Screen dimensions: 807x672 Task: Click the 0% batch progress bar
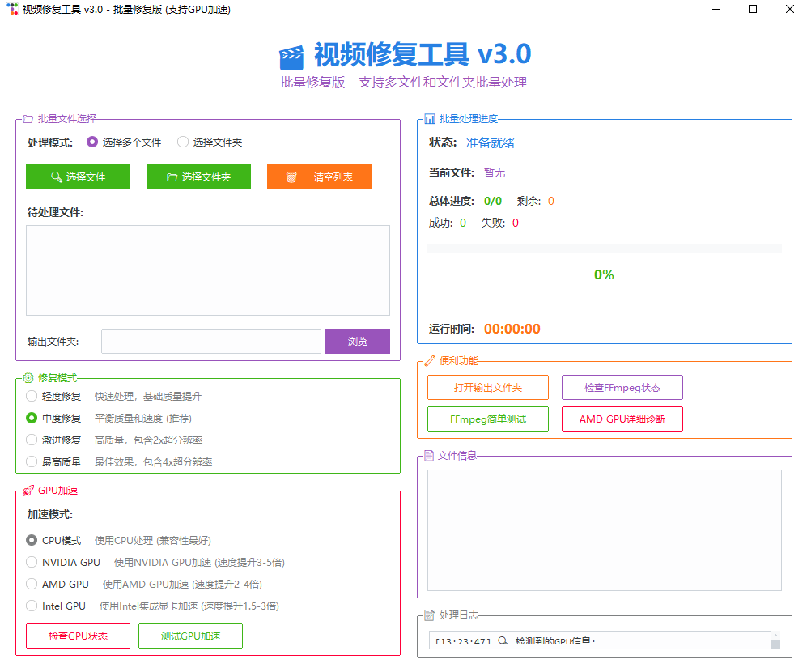click(604, 249)
